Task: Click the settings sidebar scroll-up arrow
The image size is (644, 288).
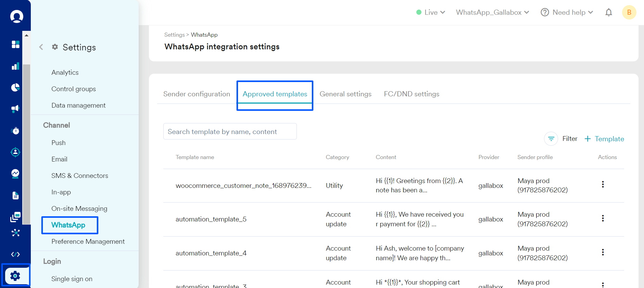Action: (x=26, y=35)
